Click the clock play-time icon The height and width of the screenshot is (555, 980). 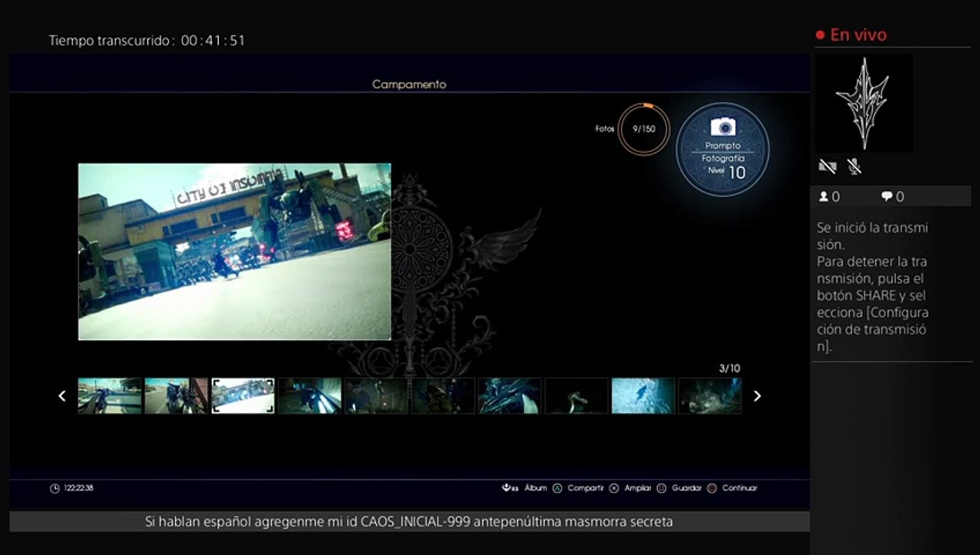click(x=55, y=488)
